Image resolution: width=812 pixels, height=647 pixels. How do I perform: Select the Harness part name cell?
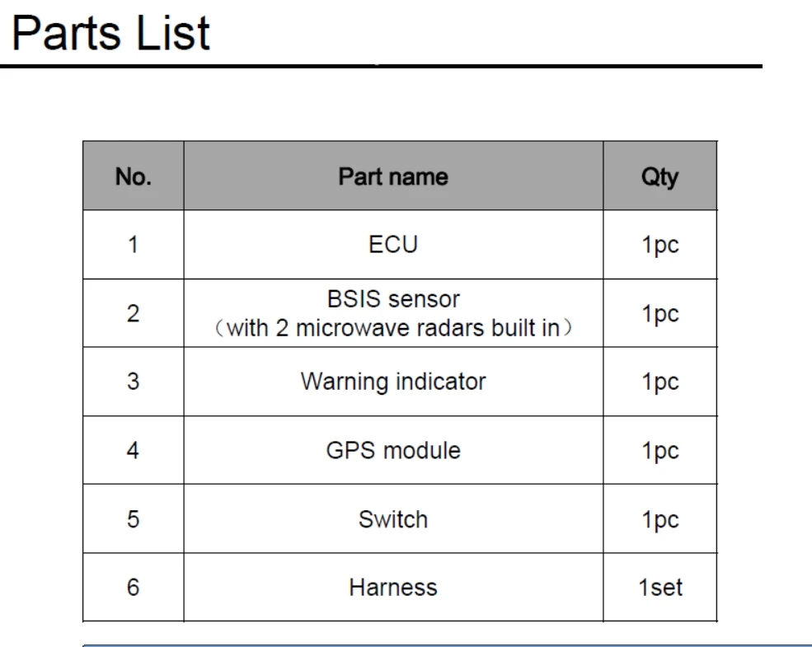(x=393, y=588)
